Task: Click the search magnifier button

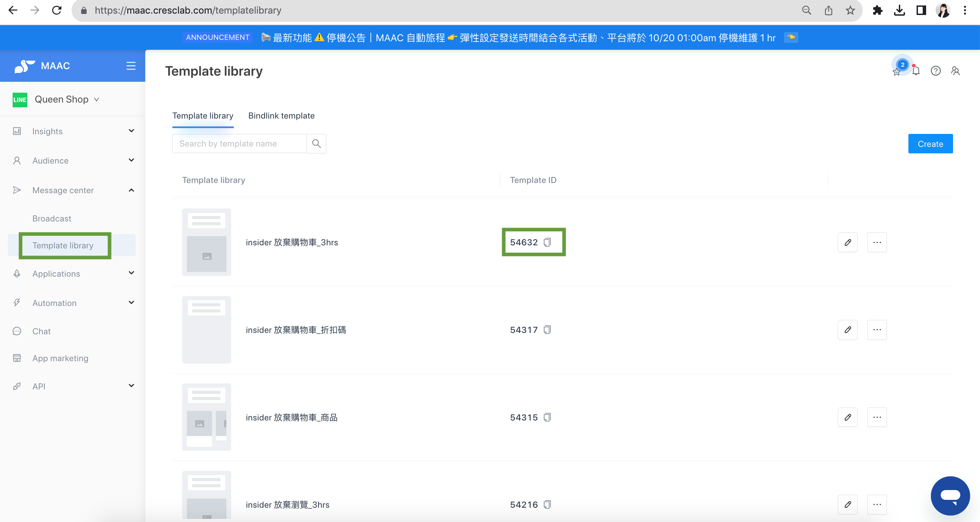Action: pos(316,144)
